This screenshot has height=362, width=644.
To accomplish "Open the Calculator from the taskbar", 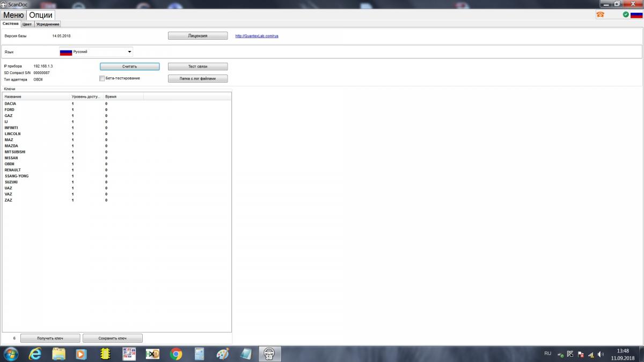I will (x=199, y=354).
